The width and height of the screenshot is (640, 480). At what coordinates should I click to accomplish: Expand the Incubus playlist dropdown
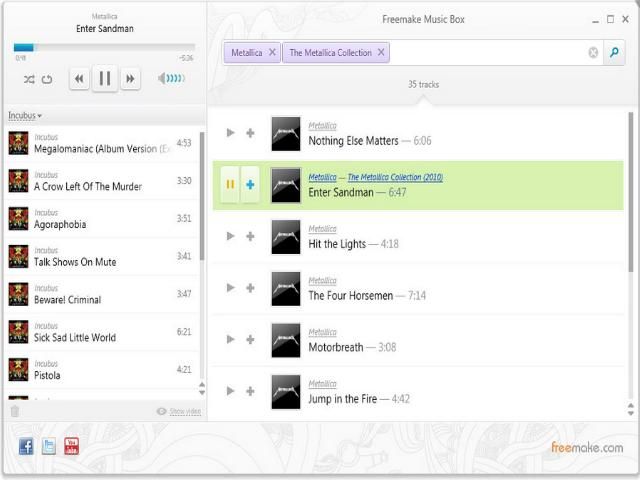click(x=25, y=116)
